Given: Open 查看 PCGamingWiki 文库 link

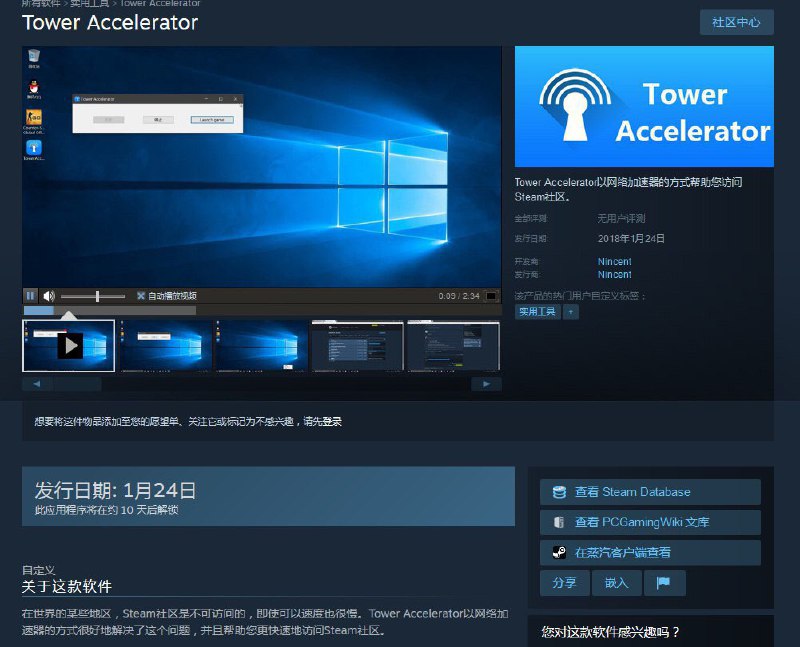Looking at the screenshot, I should [650, 522].
